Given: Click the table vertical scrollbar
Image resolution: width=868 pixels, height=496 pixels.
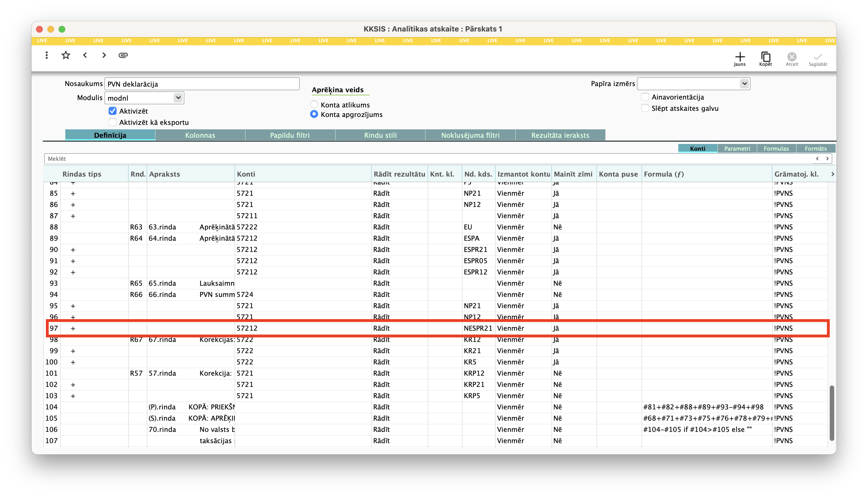Looking at the screenshot, I should (x=832, y=413).
